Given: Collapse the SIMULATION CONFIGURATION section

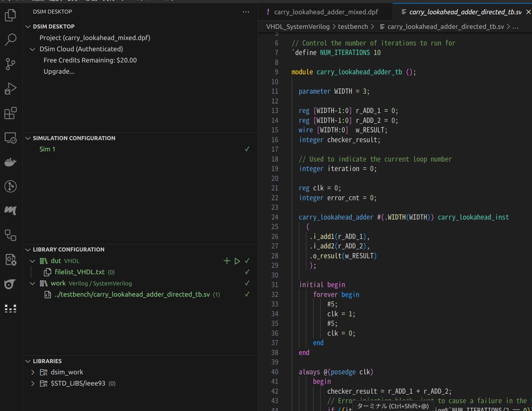Looking at the screenshot, I should (x=28, y=138).
